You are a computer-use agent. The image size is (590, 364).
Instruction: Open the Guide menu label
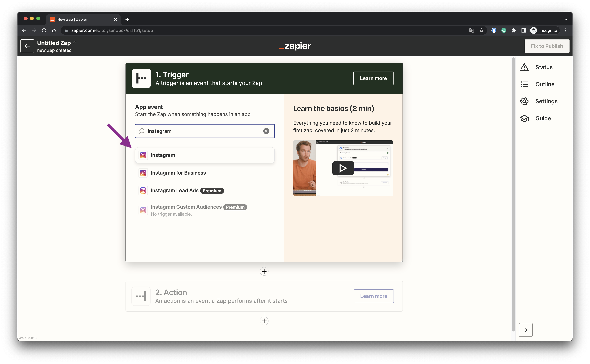[x=543, y=118]
